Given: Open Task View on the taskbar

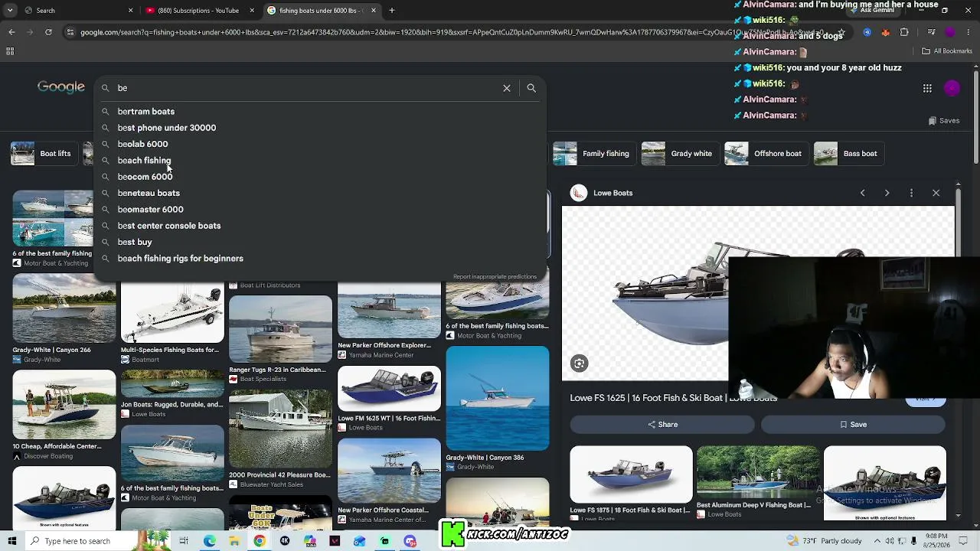Looking at the screenshot, I should tap(184, 541).
